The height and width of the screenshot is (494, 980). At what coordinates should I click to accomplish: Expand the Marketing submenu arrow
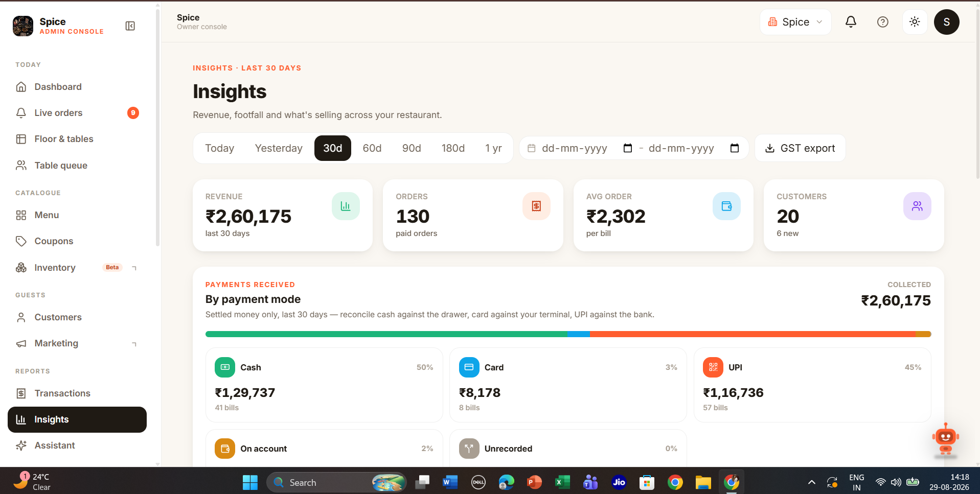(x=134, y=344)
